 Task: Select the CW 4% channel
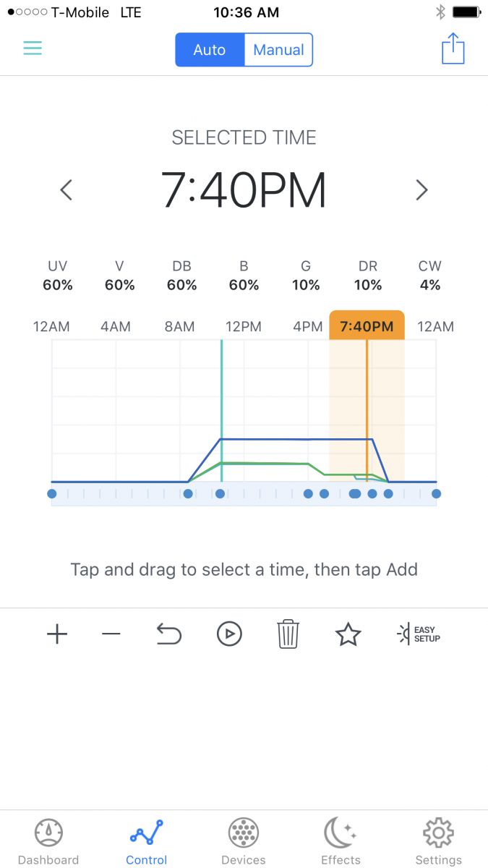pos(430,276)
